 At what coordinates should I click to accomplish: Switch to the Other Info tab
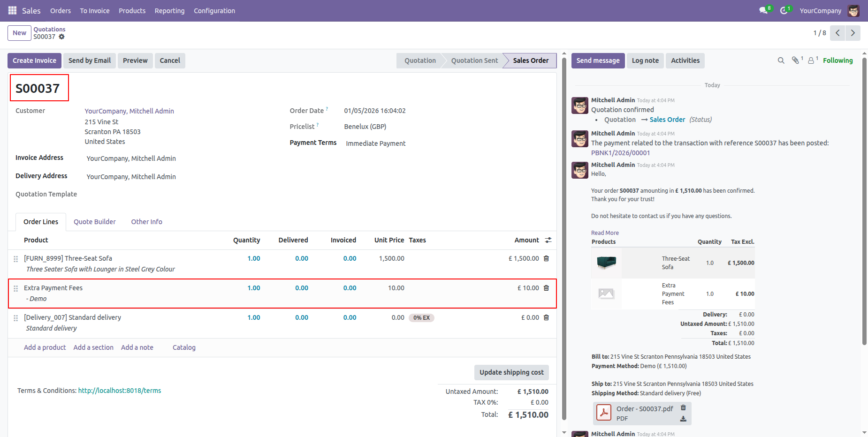point(146,222)
